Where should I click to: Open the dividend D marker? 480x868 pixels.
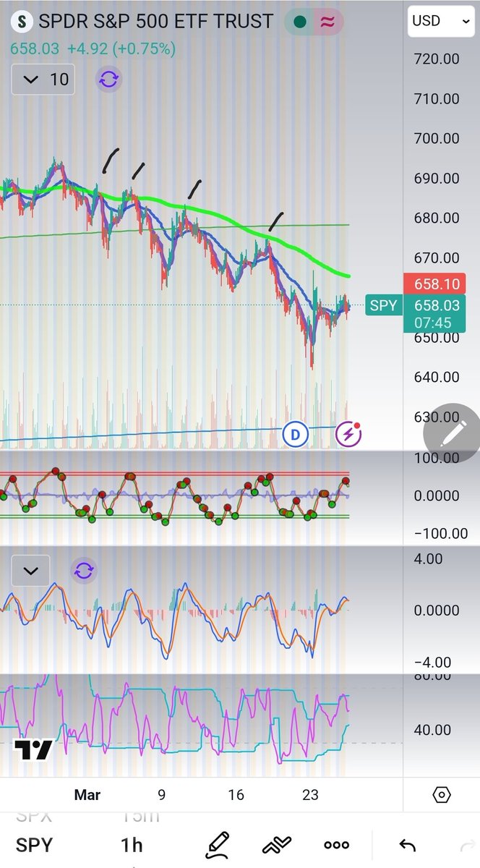(295, 435)
